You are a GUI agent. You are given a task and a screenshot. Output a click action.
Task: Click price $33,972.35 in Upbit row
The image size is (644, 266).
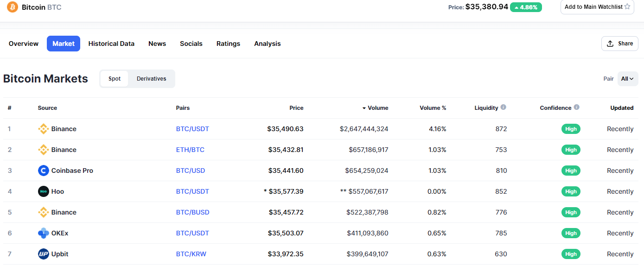pyautogui.click(x=286, y=254)
